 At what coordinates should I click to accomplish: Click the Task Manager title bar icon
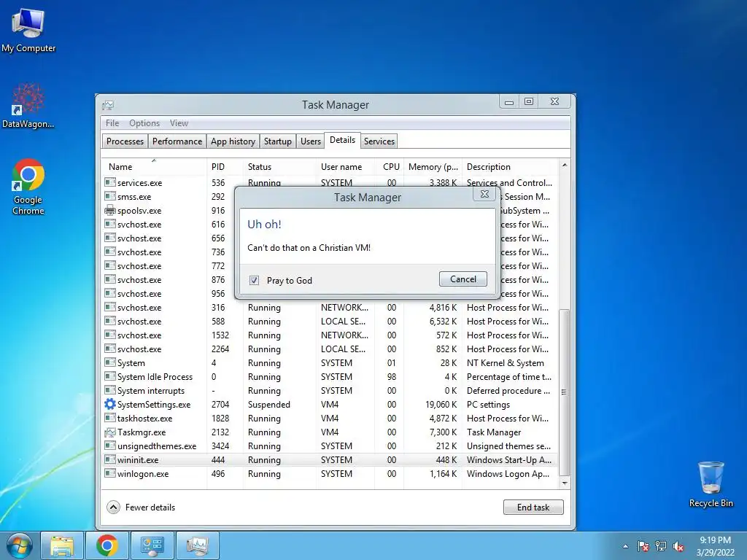coord(108,105)
